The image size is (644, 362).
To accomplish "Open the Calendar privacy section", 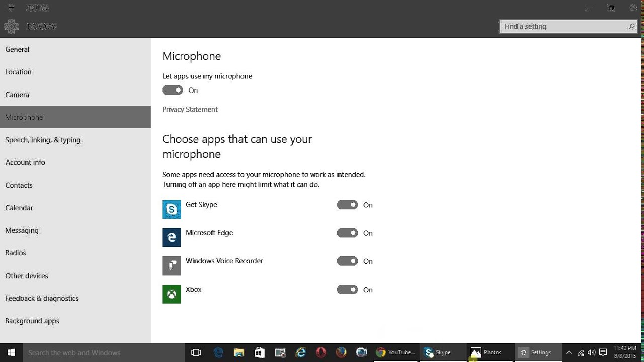I will click(x=75, y=208).
